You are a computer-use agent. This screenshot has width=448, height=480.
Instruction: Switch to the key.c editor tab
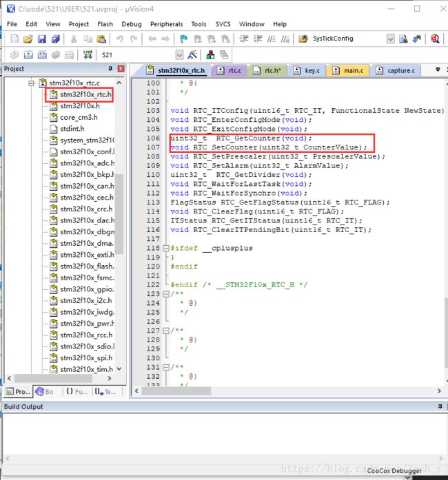pos(307,70)
